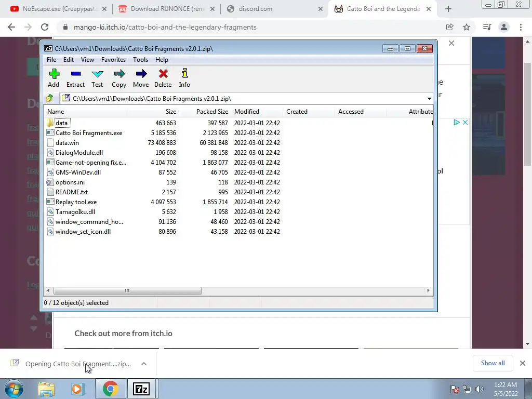Open Windows Explorer from the taskbar
This screenshot has height=399, width=532.
[x=46, y=389]
